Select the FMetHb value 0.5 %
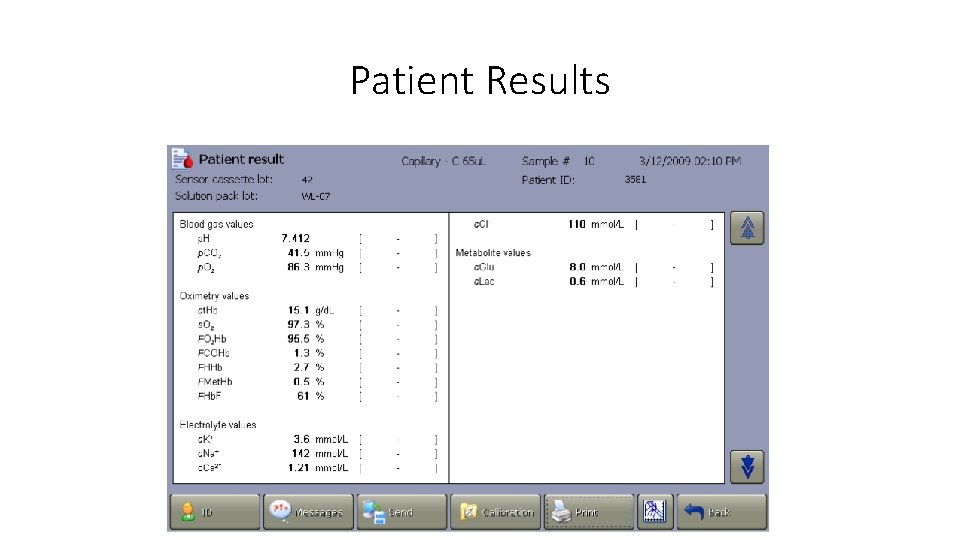 click(x=309, y=382)
